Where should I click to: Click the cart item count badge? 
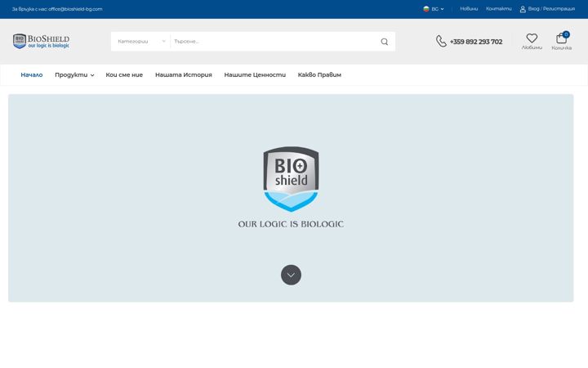tap(566, 34)
